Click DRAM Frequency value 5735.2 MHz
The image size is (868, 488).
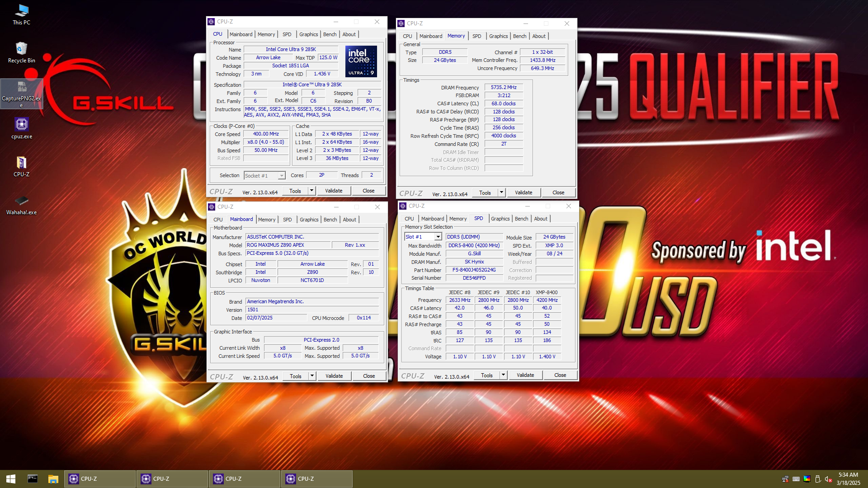click(504, 87)
